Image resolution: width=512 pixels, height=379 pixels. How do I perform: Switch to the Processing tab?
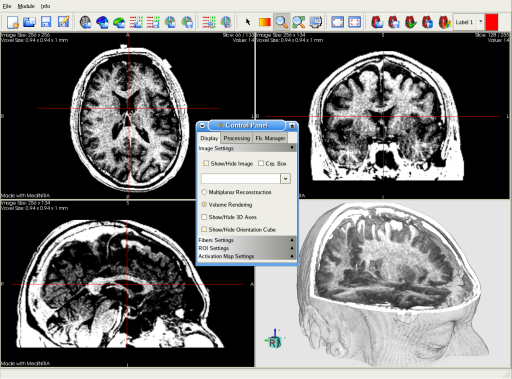coord(237,138)
